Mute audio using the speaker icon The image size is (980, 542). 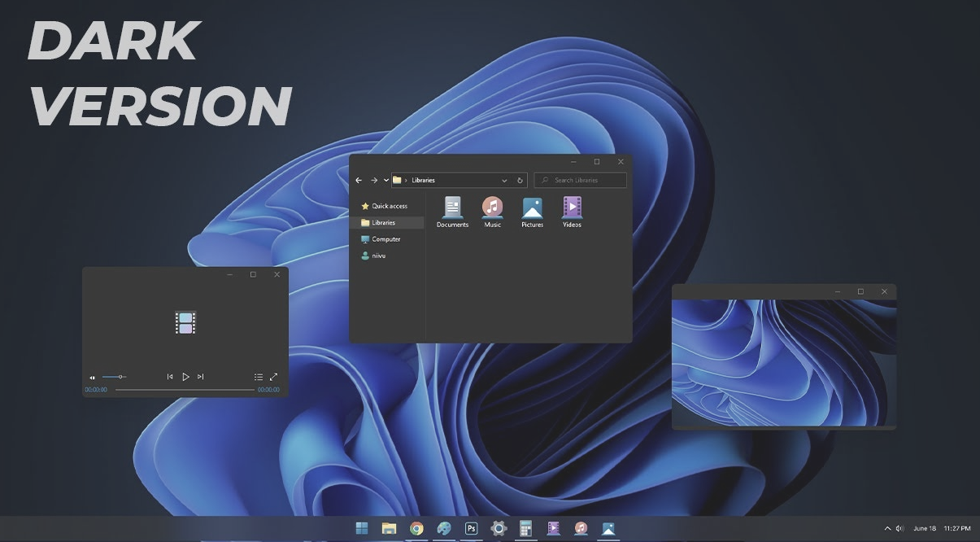click(92, 376)
